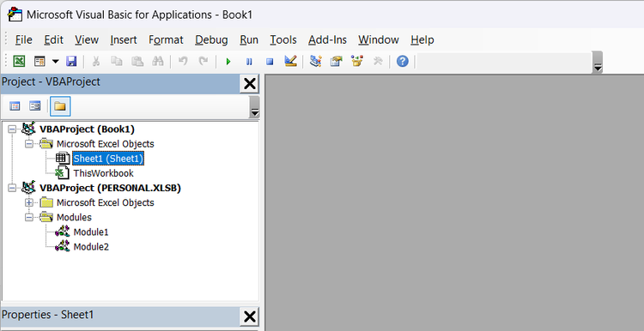Click the Reset stop icon

pyautogui.click(x=270, y=62)
